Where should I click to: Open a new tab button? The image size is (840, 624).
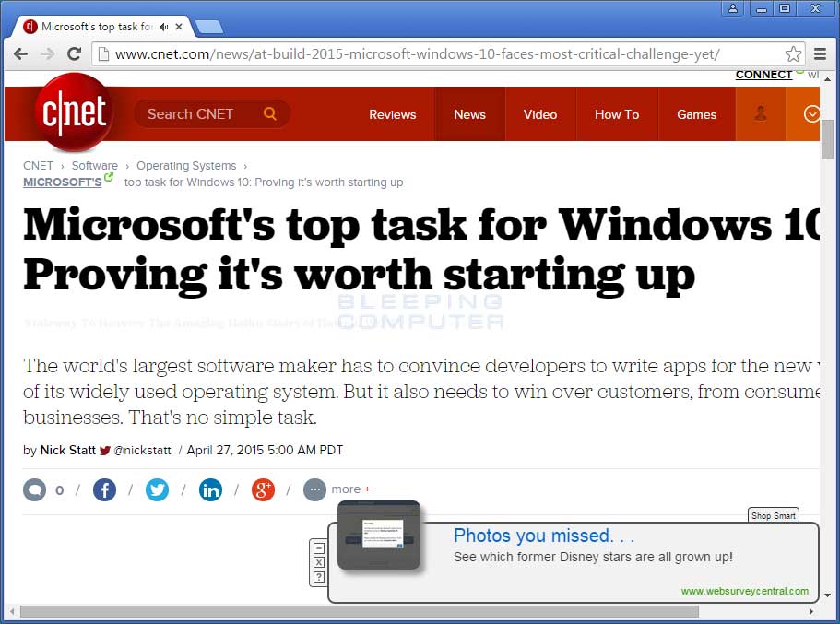(x=209, y=27)
